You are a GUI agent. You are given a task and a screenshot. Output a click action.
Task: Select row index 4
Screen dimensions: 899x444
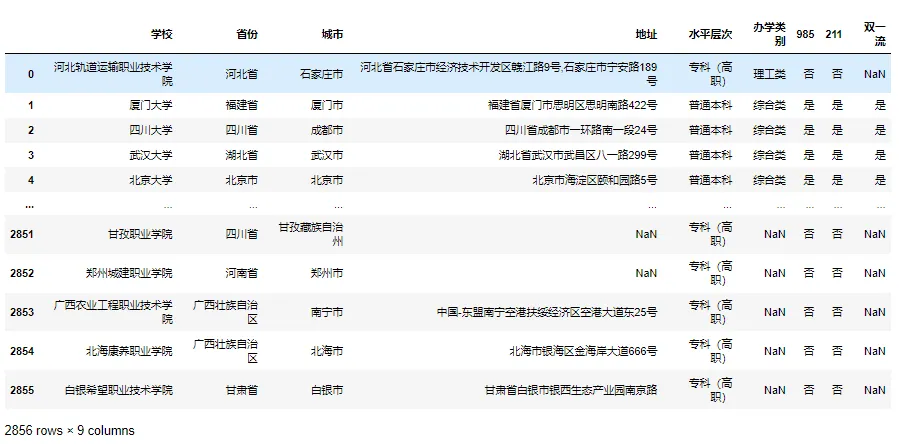pos(31,180)
